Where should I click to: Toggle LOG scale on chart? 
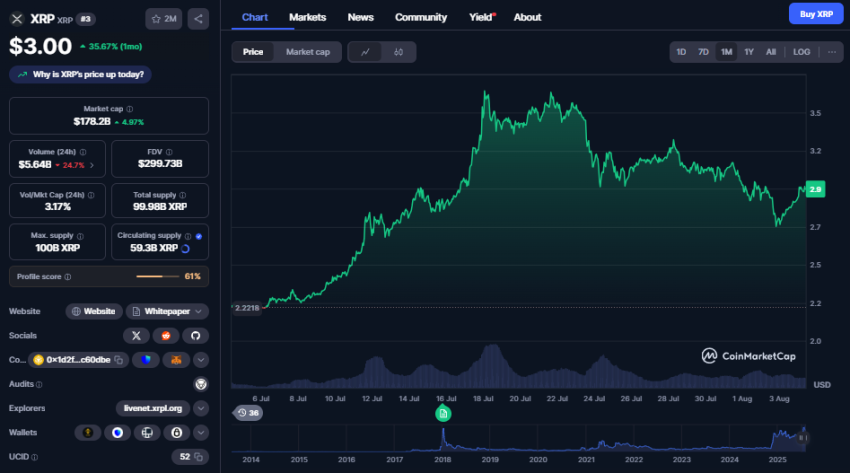pos(802,52)
